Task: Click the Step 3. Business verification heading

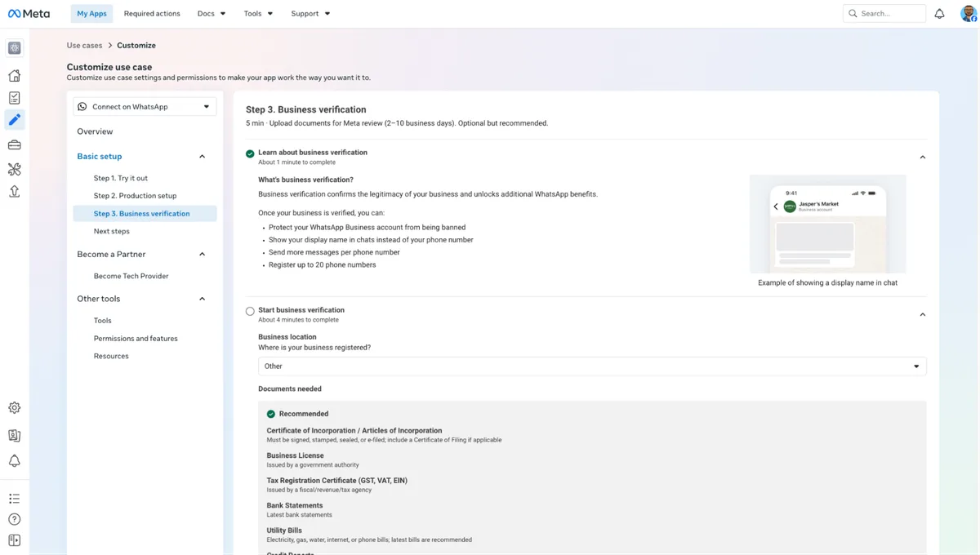Action: click(x=306, y=109)
